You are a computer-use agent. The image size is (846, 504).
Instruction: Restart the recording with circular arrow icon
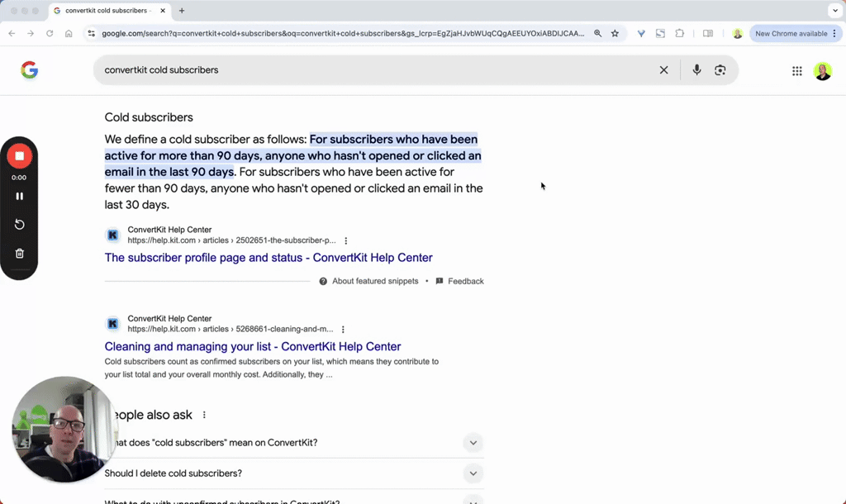click(x=20, y=225)
